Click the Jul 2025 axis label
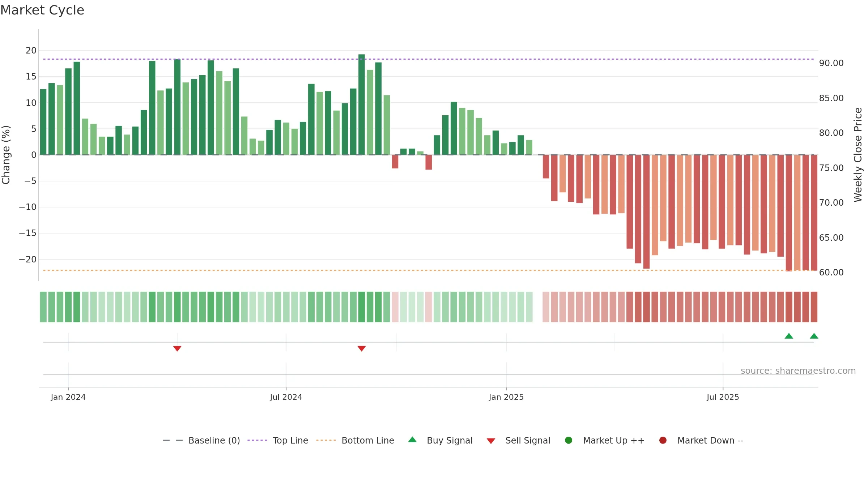 coord(723,397)
